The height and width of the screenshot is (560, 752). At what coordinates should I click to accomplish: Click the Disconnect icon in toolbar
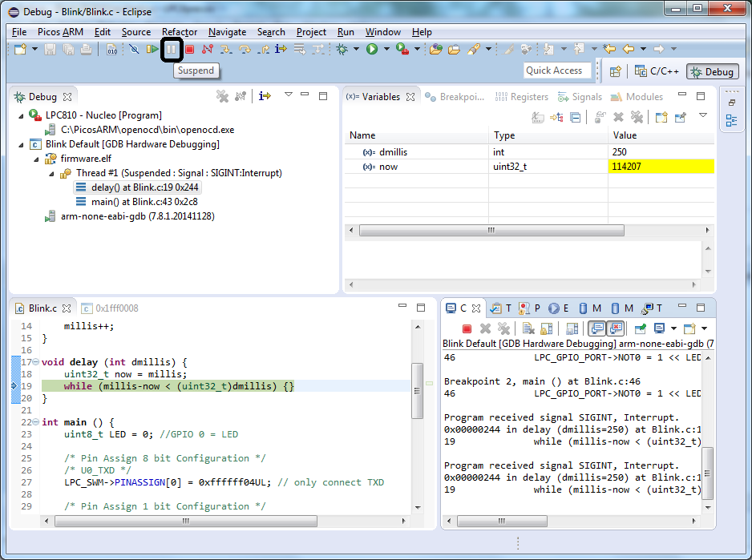(x=207, y=49)
